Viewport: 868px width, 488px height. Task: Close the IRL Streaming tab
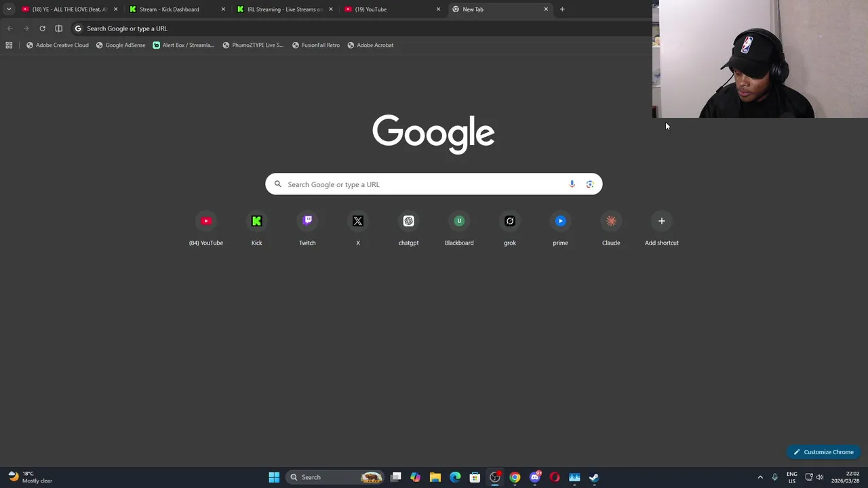coord(331,9)
